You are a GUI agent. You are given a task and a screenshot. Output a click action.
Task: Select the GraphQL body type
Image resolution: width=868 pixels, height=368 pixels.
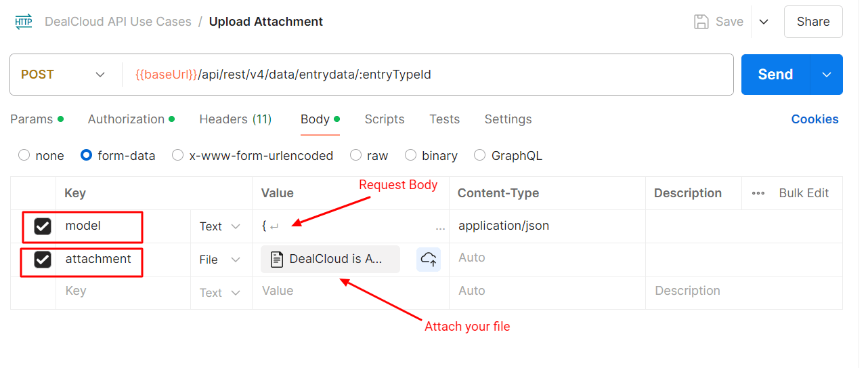(x=479, y=155)
